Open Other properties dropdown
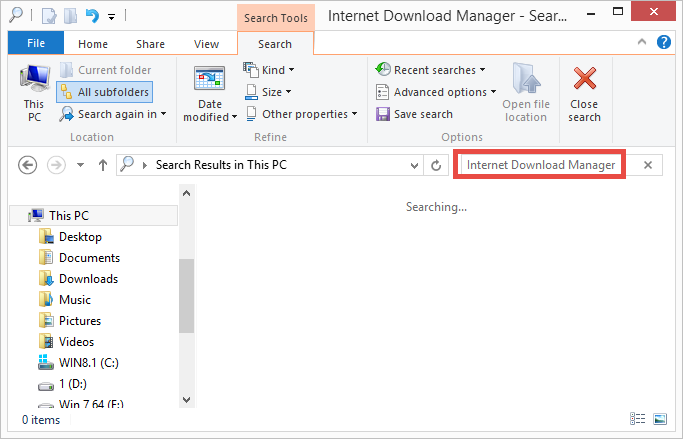 click(x=301, y=114)
